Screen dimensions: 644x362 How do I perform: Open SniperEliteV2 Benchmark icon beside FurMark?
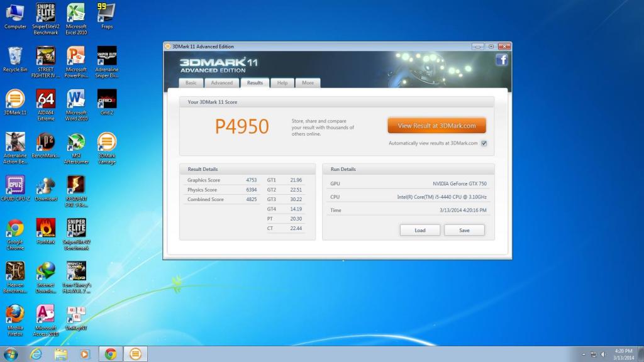click(76, 234)
